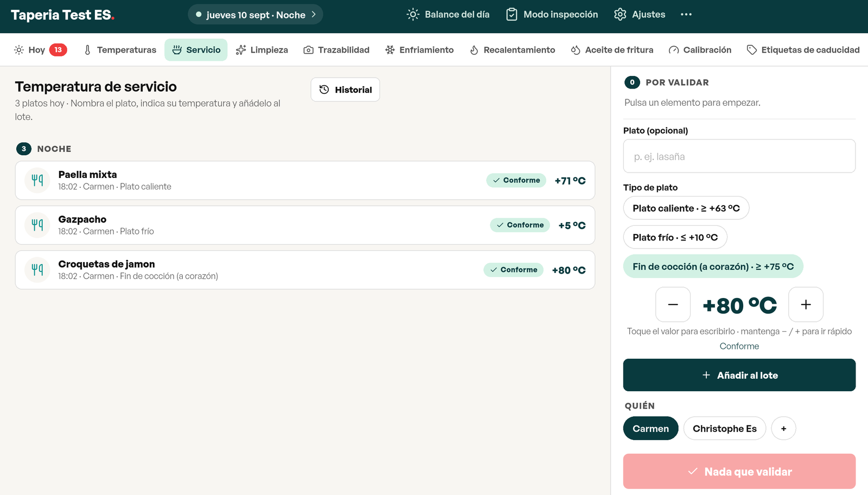Select Plato caliente ≥ +63 °C type
This screenshot has height=495, width=868.
click(686, 208)
